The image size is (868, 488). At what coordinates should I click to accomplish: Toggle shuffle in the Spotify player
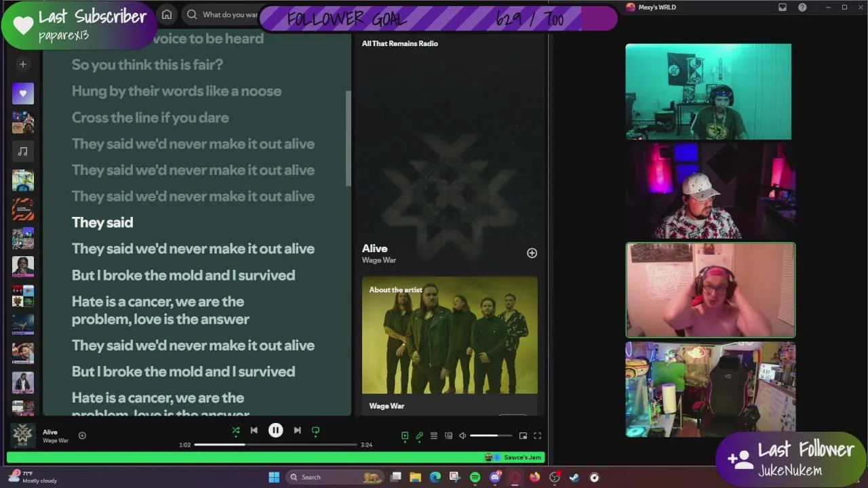(x=235, y=430)
